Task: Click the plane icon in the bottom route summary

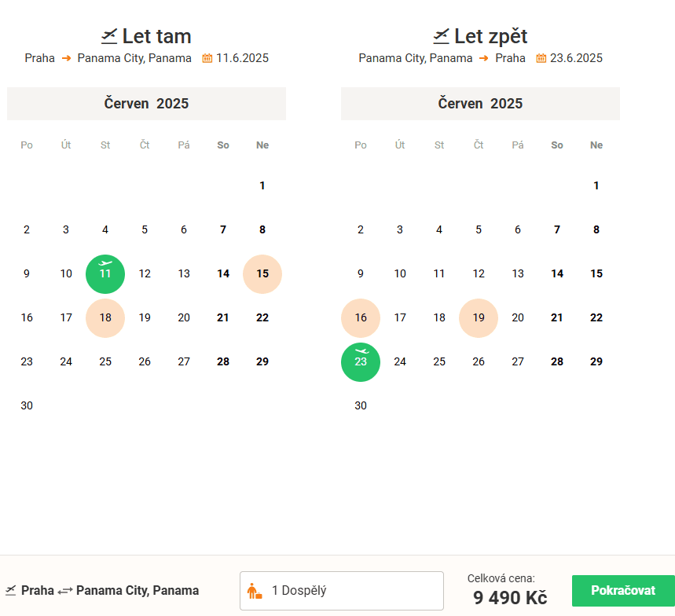Action: click(x=11, y=590)
